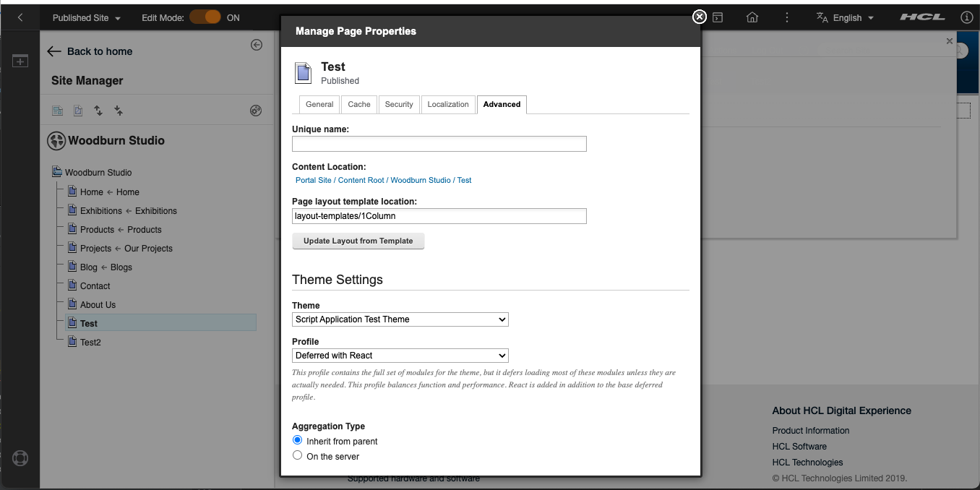Click the info icon near the HCL logo
Image resolution: width=980 pixels, height=490 pixels.
point(967,17)
